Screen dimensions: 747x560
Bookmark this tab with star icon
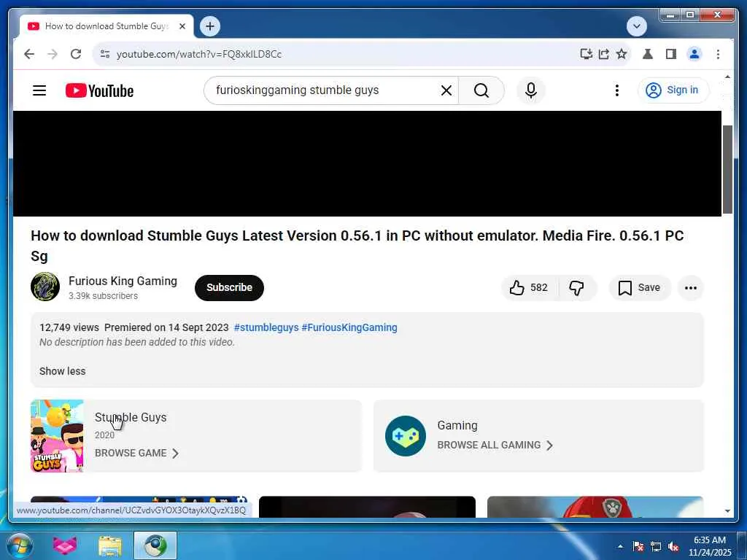click(x=622, y=54)
